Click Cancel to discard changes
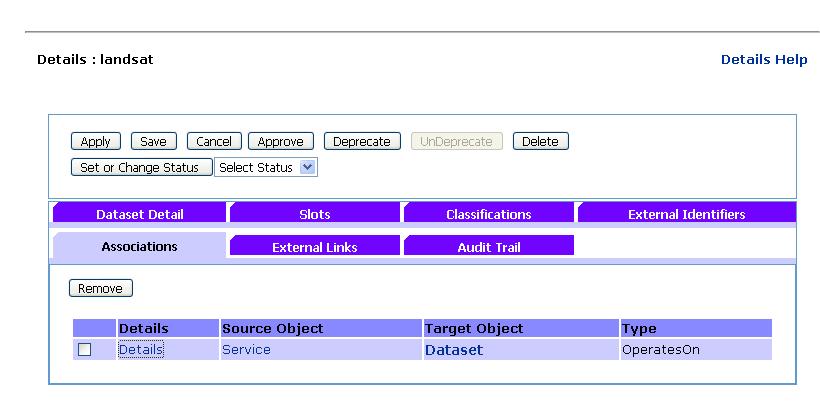Screen dimensions: 820x401 213,142
